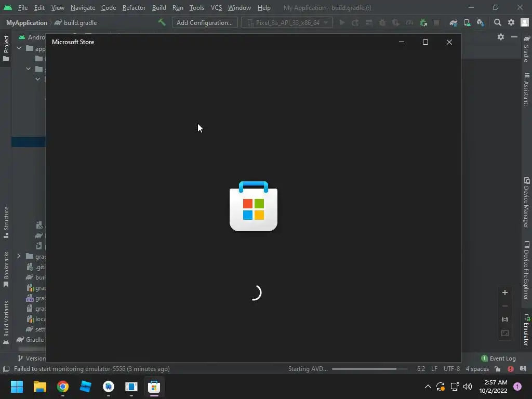Viewport: 532px width, 399px height.
Task: Toggle the Device Manager side tab
Action: click(527, 203)
